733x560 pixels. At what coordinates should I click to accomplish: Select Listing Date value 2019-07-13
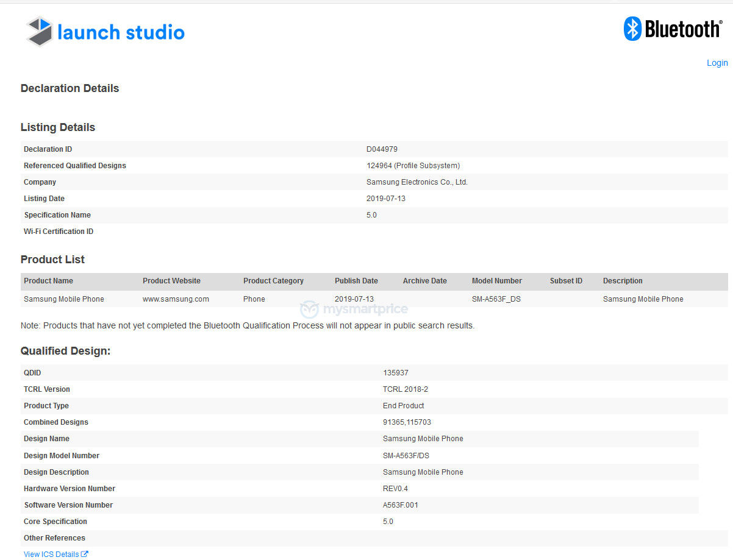tap(386, 198)
